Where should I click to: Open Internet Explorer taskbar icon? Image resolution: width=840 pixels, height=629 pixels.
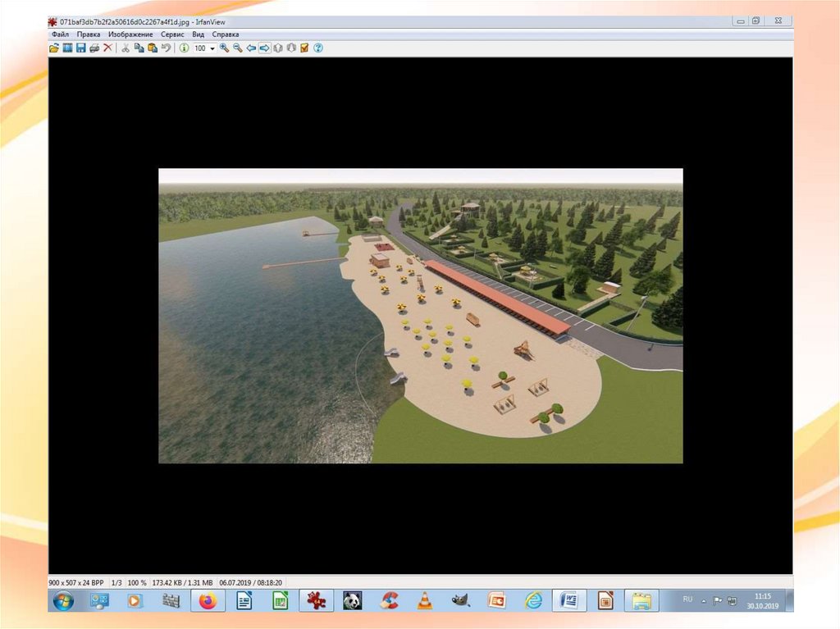pos(533,601)
